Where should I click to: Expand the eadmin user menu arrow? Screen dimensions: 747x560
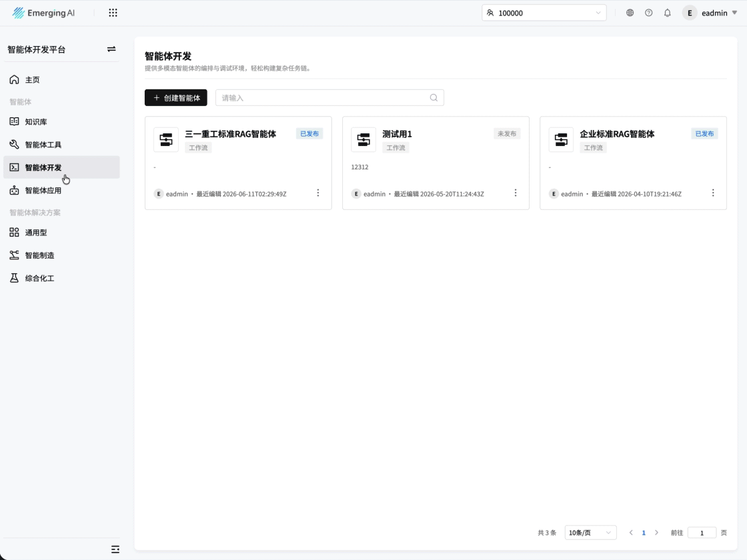pos(734,13)
